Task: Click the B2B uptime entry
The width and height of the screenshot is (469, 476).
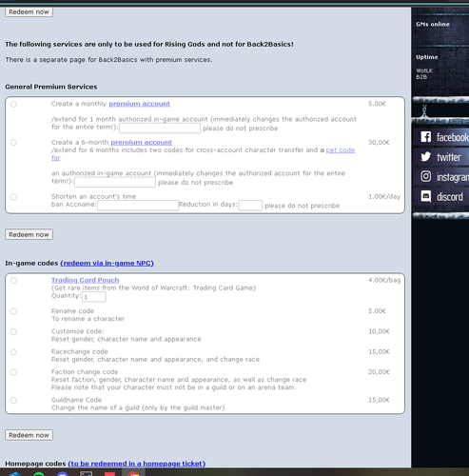Action: click(421, 77)
